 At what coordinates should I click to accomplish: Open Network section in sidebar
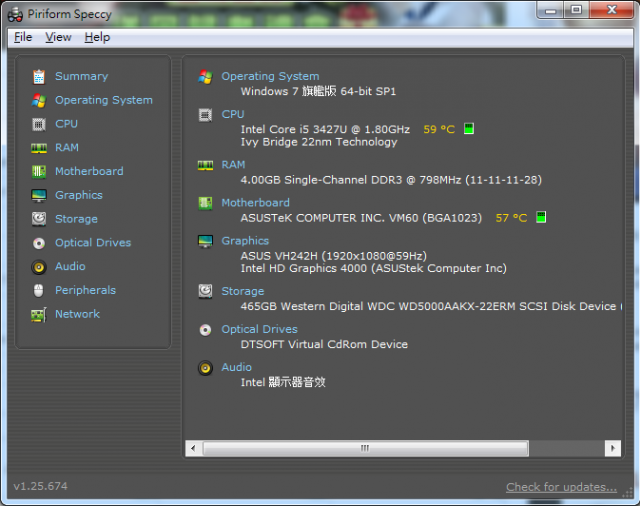point(78,314)
